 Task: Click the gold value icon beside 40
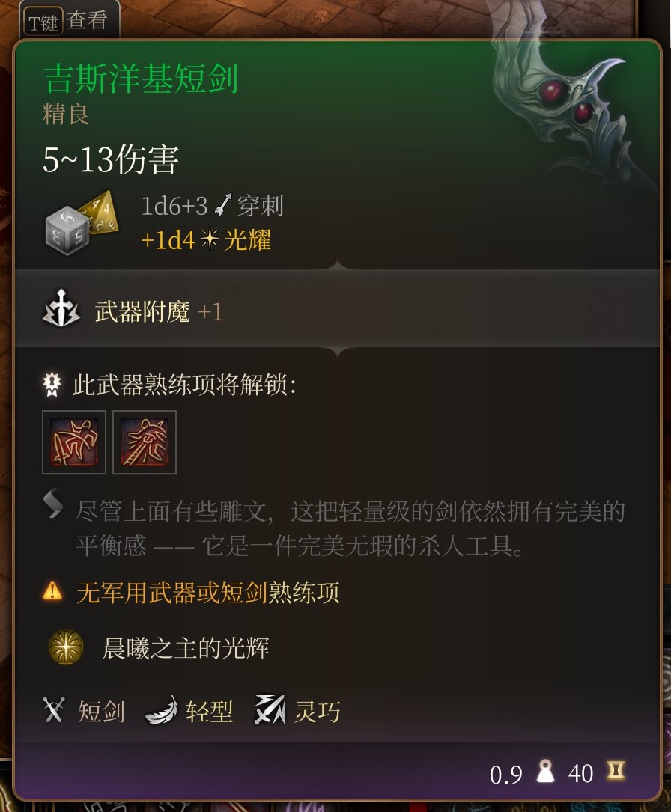click(x=616, y=771)
